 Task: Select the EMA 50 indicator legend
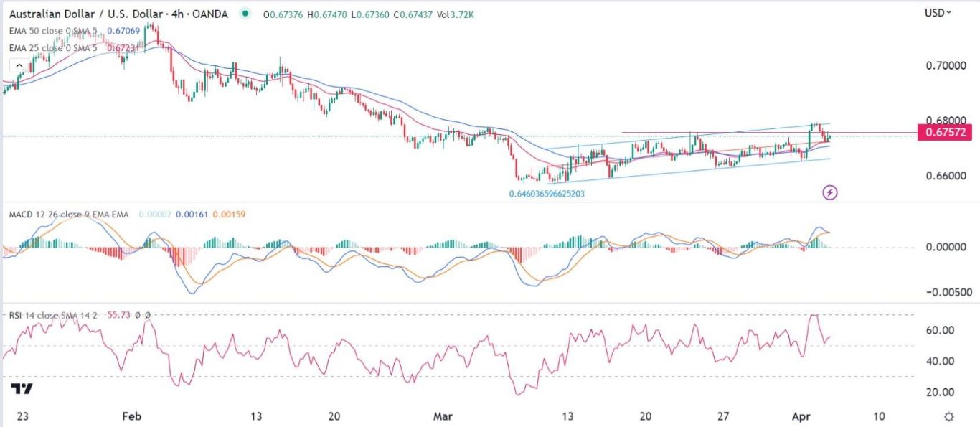tap(55, 31)
